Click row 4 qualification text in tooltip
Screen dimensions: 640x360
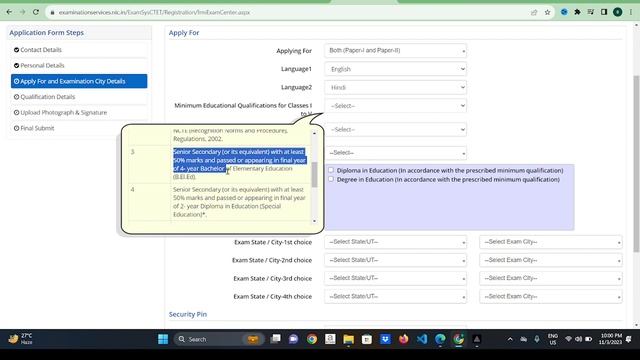click(x=239, y=202)
